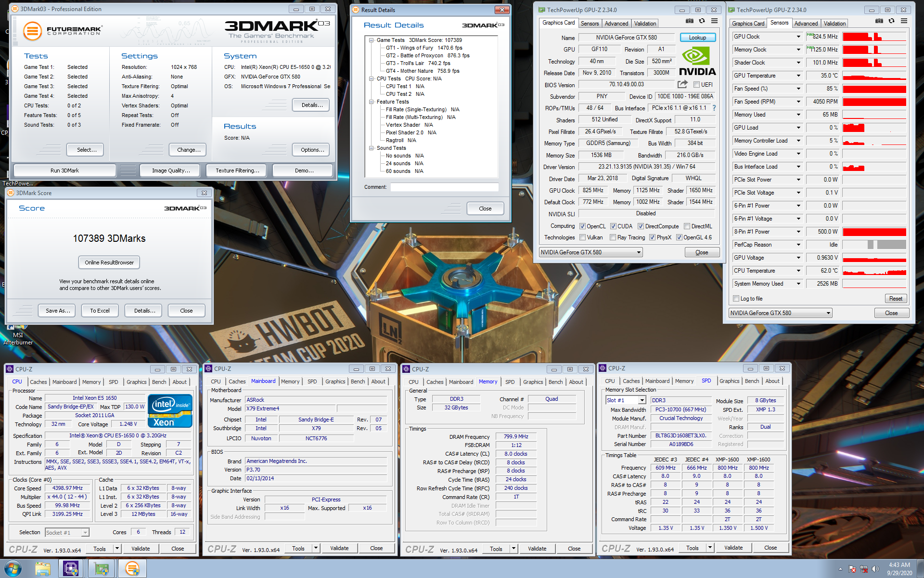Toggle the Ray Tracing checkbox
The height and width of the screenshot is (578, 924).
click(x=613, y=237)
